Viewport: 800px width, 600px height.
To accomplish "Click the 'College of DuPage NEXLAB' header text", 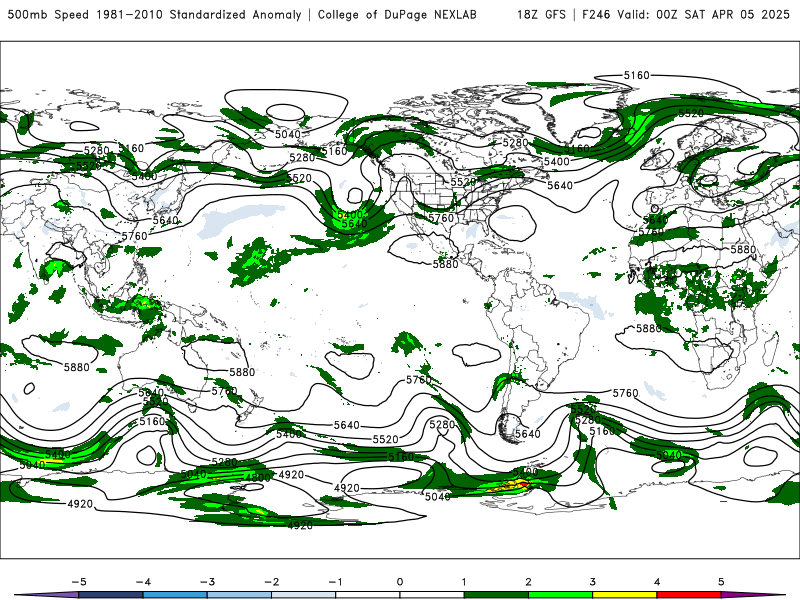I will [x=397, y=14].
